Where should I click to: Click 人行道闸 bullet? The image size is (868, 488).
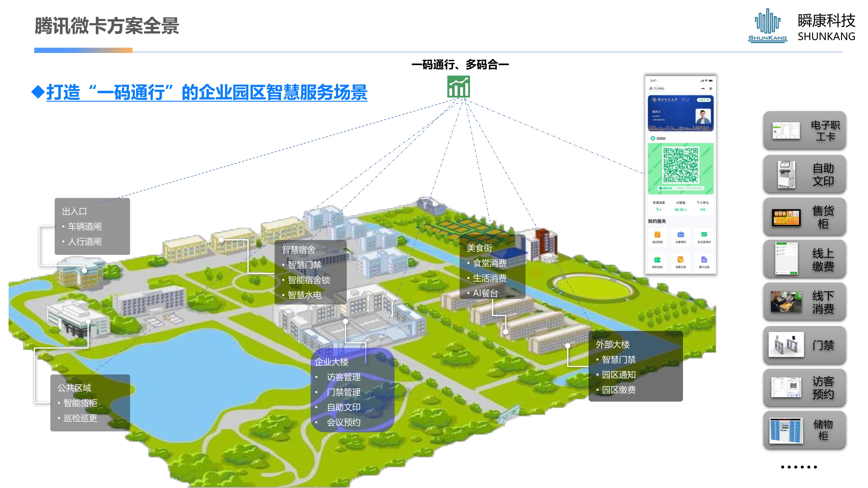point(85,242)
